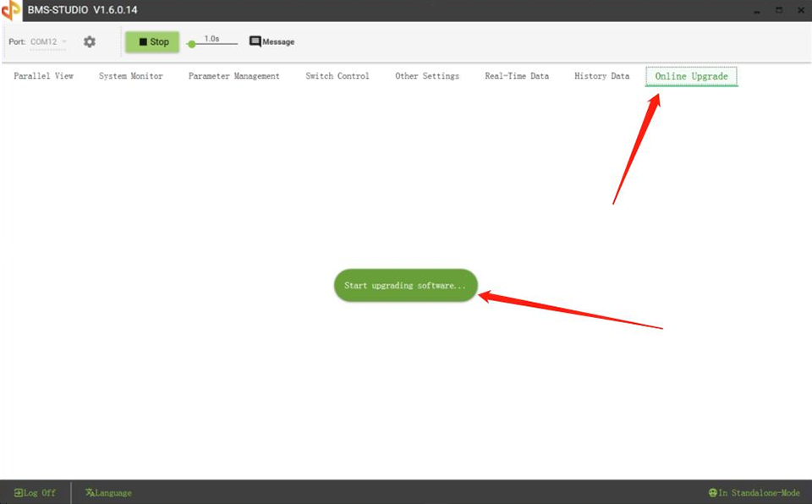Switch to the Online Upgrade tab

click(x=690, y=75)
